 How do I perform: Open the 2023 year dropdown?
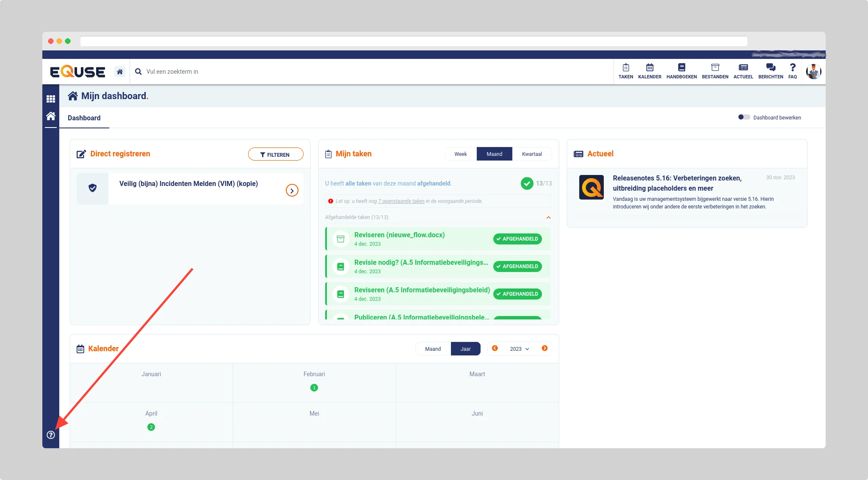click(x=519, y=349)
